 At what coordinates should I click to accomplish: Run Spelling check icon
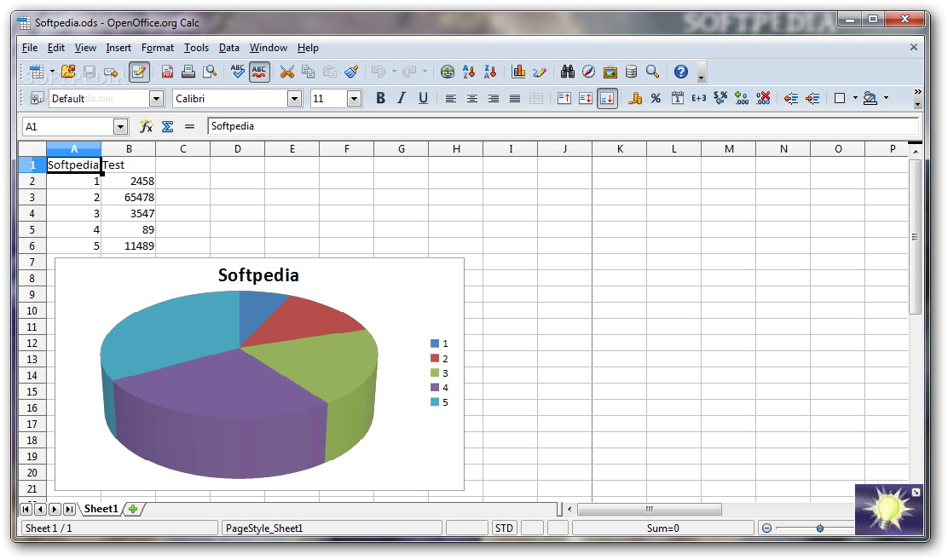coord(238,72)
